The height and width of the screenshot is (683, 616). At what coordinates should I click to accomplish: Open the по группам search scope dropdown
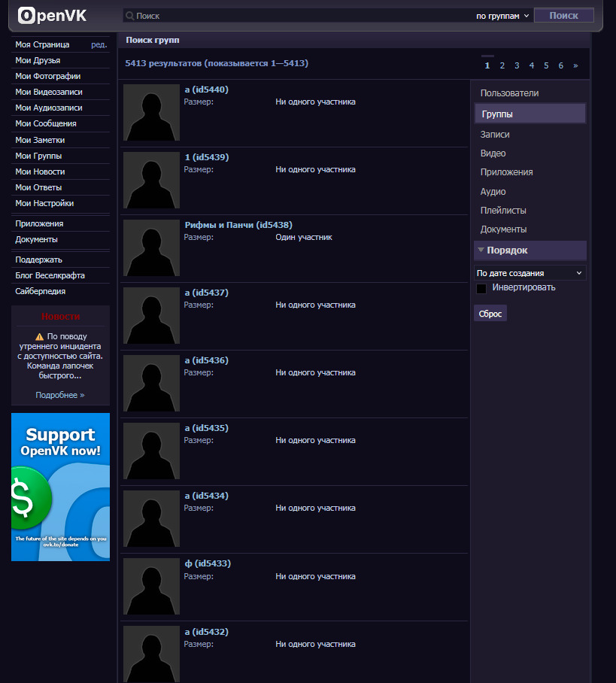502,15
